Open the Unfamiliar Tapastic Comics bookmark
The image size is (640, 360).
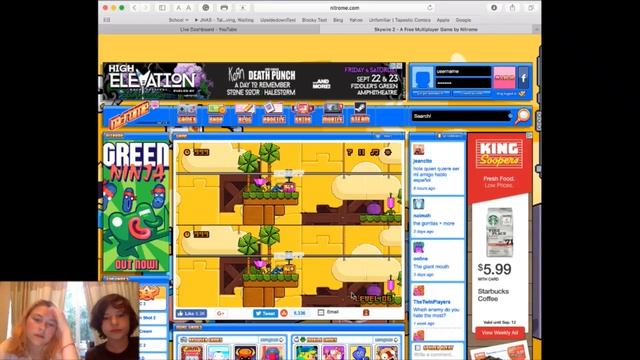click(x=400, y=20)
